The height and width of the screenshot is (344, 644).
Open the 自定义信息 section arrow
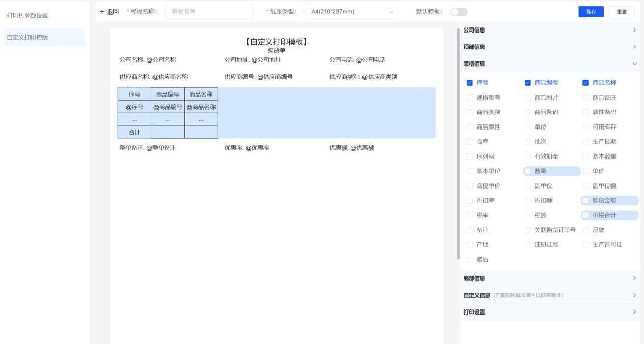[634, 295]
